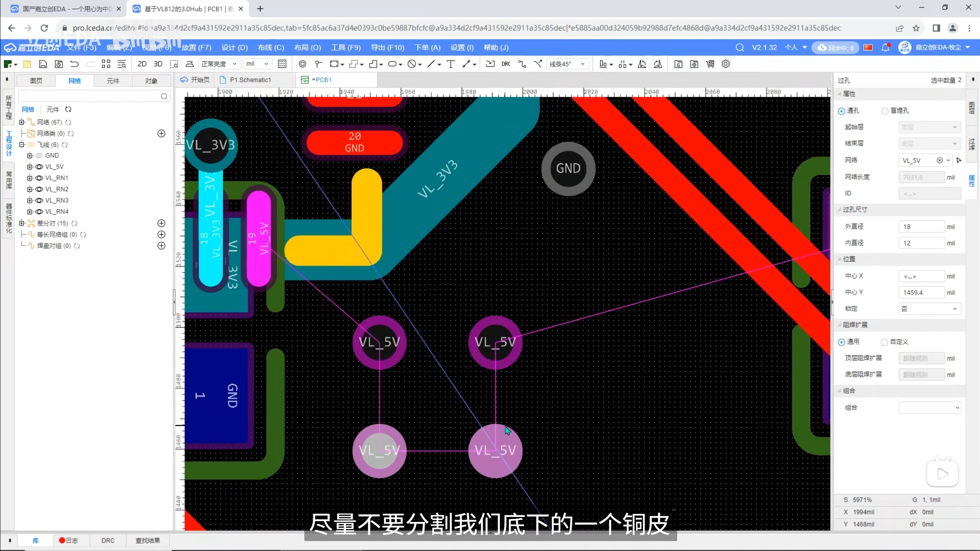Click the 日志 log button
Screen dimensions: 980x551
pyautogui.click(x=69, y=540)
